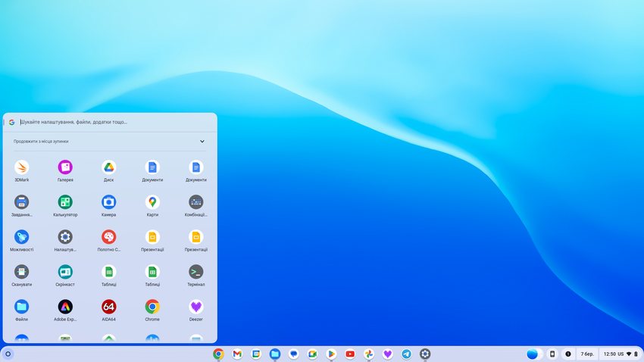Open Google Maps (Карти) from the launcher
Viewport: 644px width, 362px height.
point(152,202)
